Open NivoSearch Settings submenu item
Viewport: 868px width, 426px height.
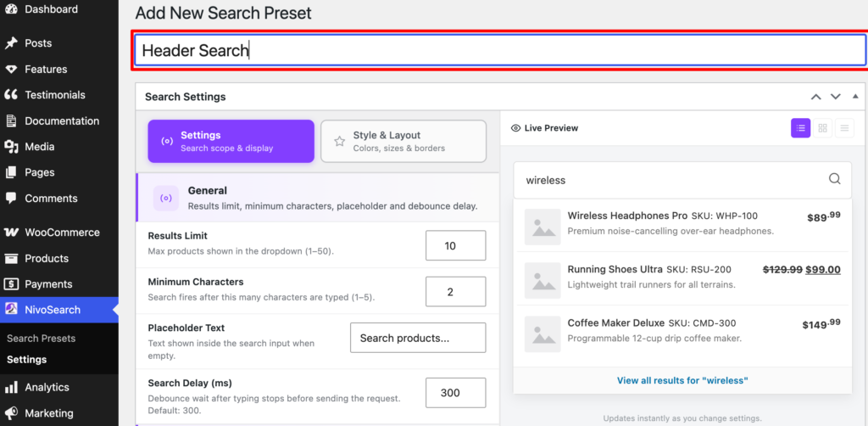point(26,360)
